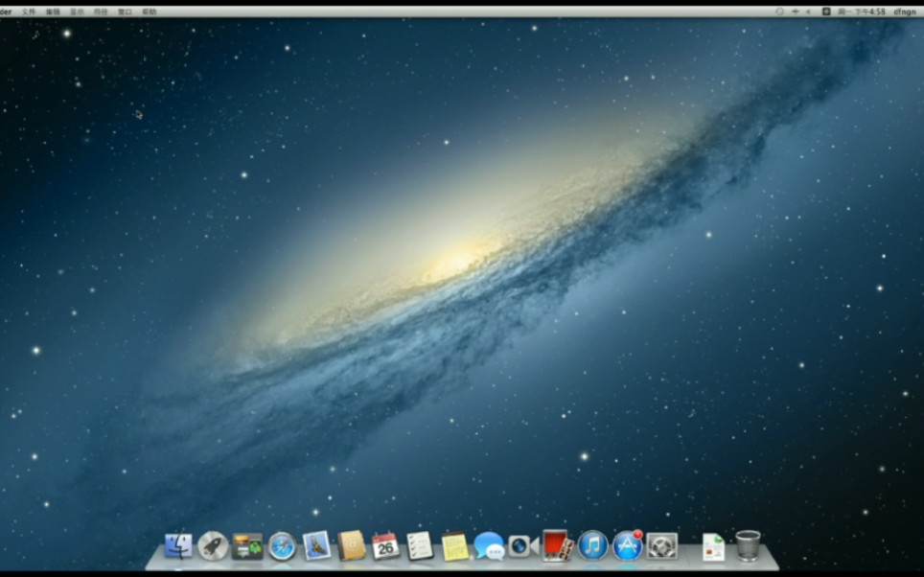Viewport: 924px width, 577px height.
Task: Open Launchpad from the Dock
Action: [213, 548]
